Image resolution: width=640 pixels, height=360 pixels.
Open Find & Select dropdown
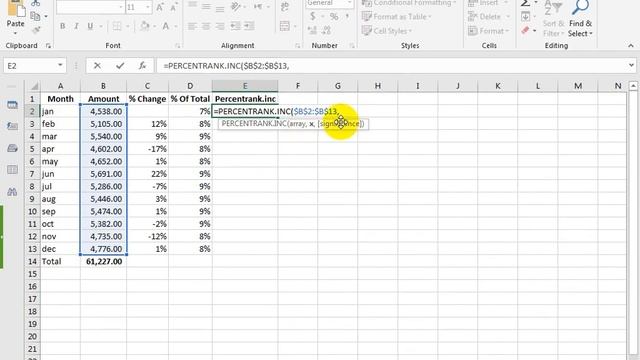(x=580, y=29)
